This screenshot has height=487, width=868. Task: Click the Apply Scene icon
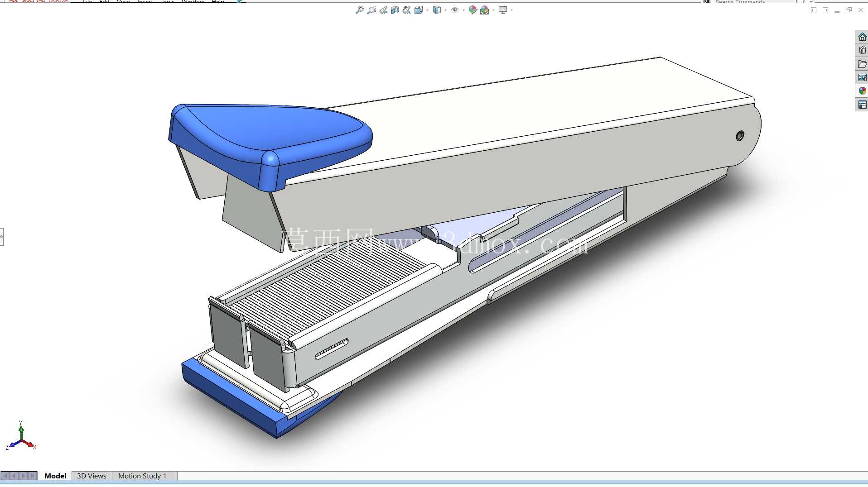click(485, 10)
